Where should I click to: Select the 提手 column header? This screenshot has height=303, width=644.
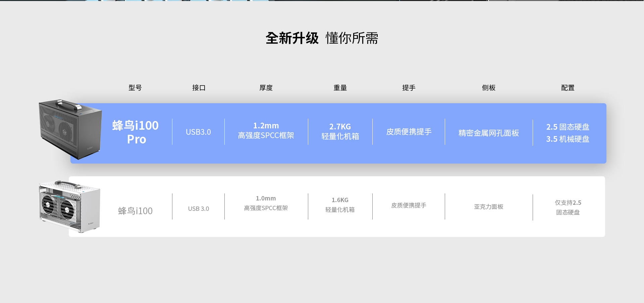click(x=409, y=88)
